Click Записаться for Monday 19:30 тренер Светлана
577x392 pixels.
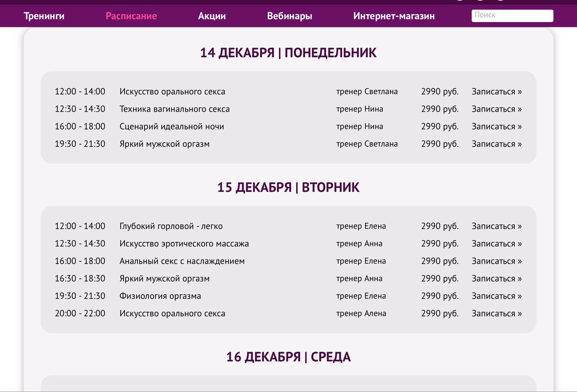497,144
